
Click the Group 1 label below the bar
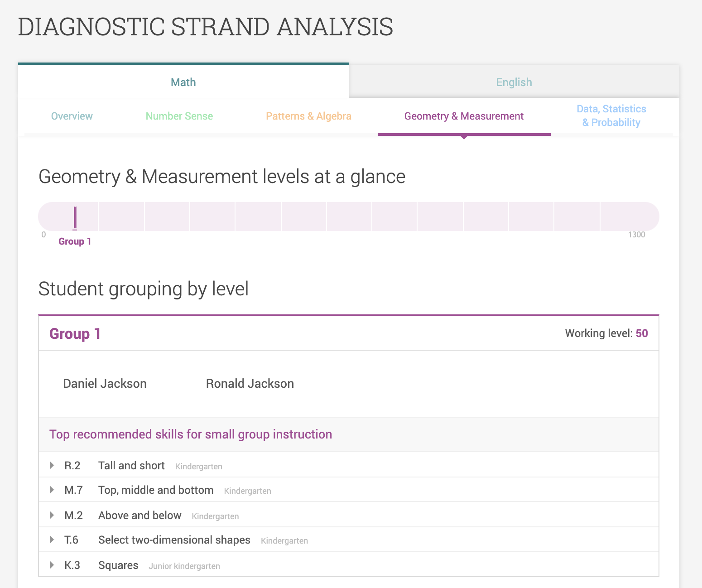[x=75, y=241]
